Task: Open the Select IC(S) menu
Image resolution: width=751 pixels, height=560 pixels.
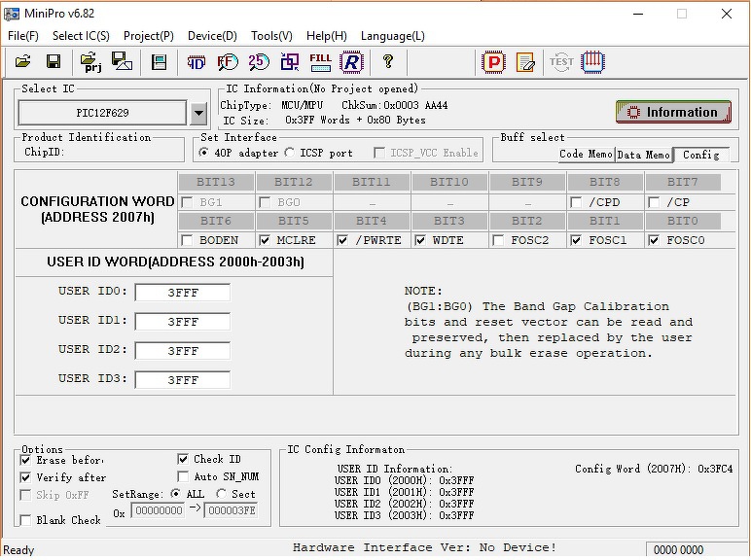Action: click(x=81, y=36)
